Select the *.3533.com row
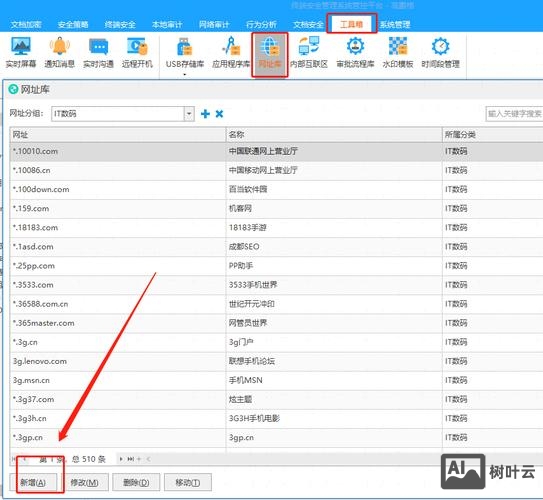543x500 pixels. (276, 285)
